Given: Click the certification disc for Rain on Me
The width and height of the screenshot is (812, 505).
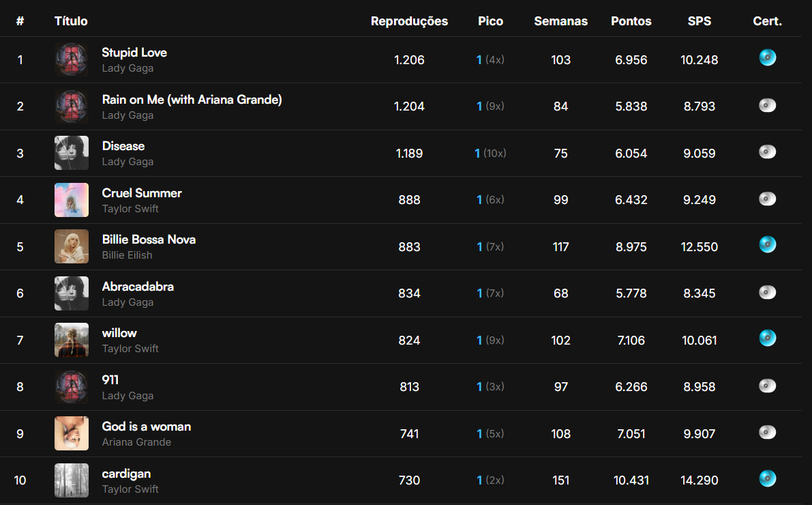Looking at the screenshot, I should (768, 105).
